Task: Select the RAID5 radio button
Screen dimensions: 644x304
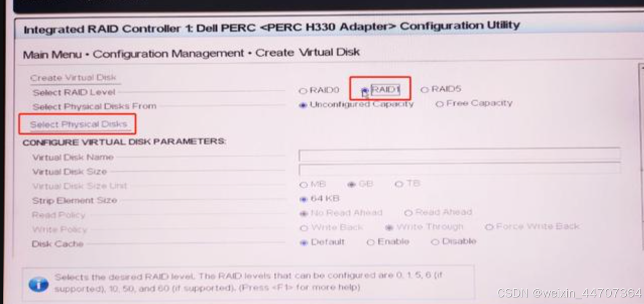Action: [x=425, y=90]
